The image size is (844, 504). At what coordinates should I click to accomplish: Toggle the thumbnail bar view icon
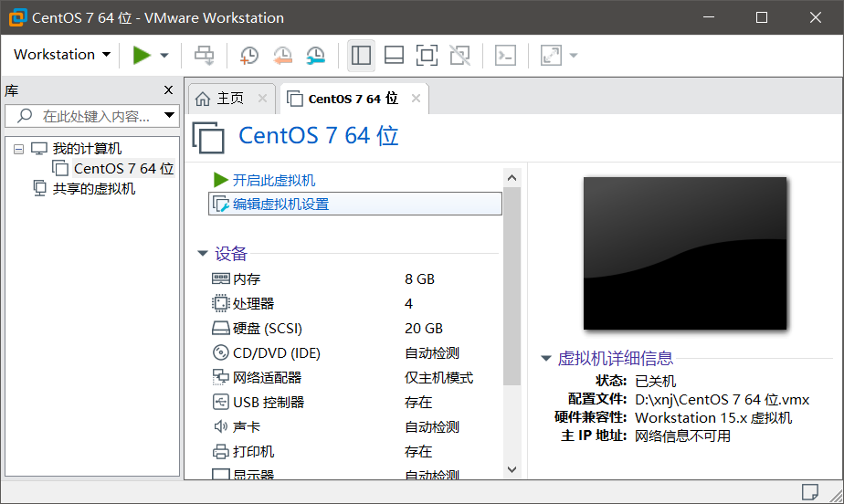pos(394,55)
